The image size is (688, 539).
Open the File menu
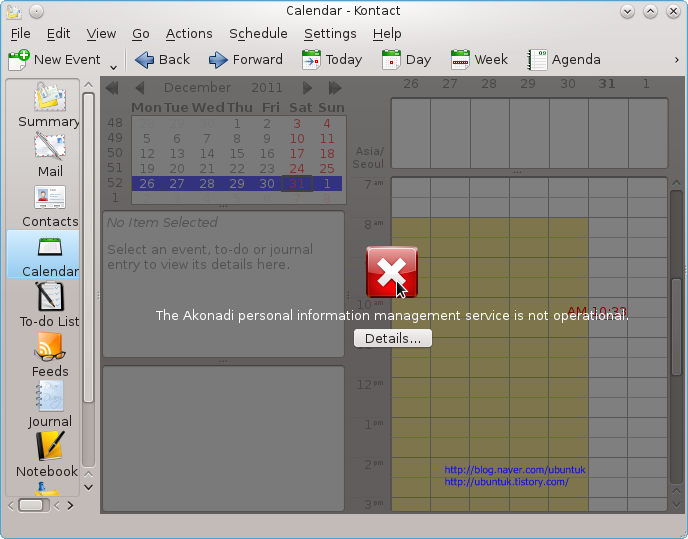point(21,33)
